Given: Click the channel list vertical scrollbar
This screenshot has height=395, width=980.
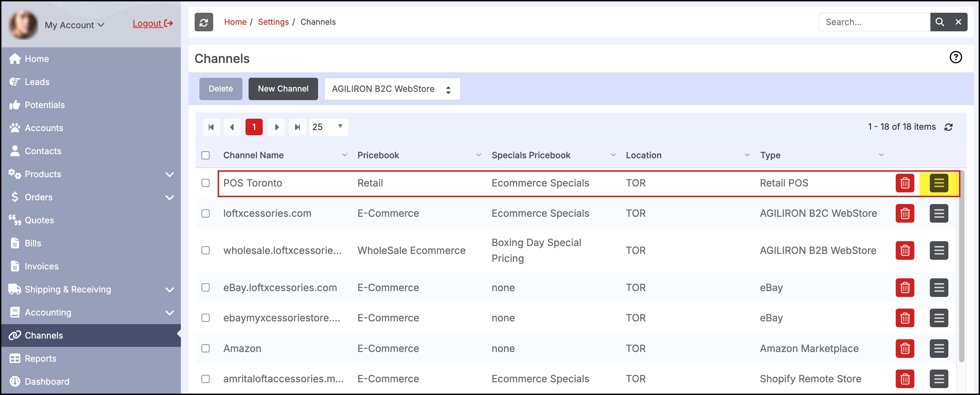Looking at the screenshot, I should (x=961, y=266).
